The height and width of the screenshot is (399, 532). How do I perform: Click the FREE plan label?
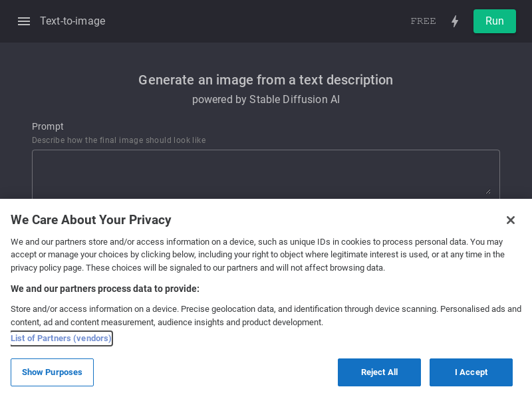(423, 21)
